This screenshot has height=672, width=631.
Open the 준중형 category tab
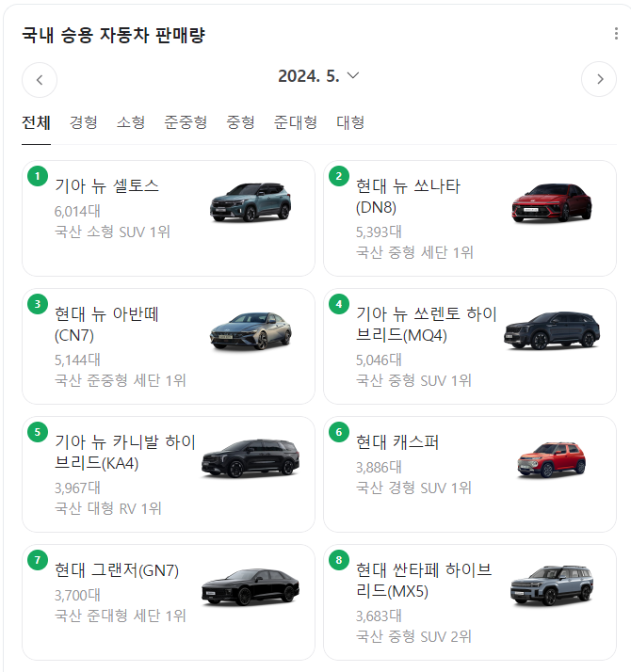[186, 122]
